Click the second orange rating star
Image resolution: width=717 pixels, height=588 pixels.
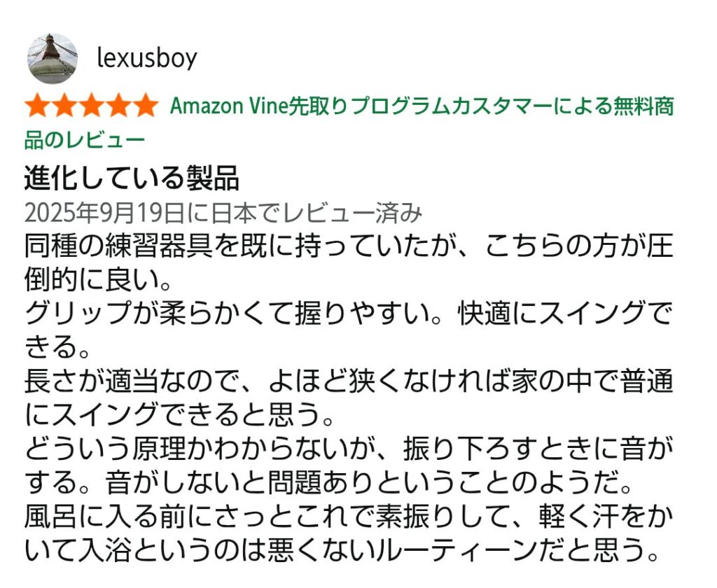64,106
